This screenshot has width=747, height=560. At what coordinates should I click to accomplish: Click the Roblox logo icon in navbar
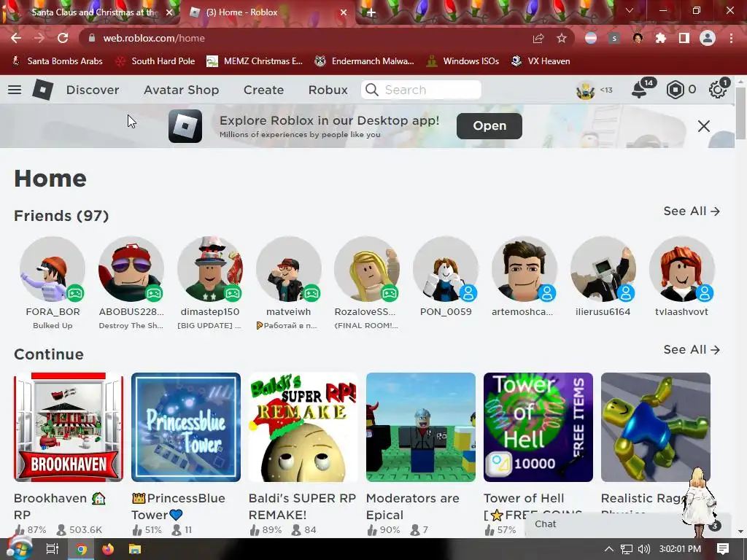coord(42,90)
